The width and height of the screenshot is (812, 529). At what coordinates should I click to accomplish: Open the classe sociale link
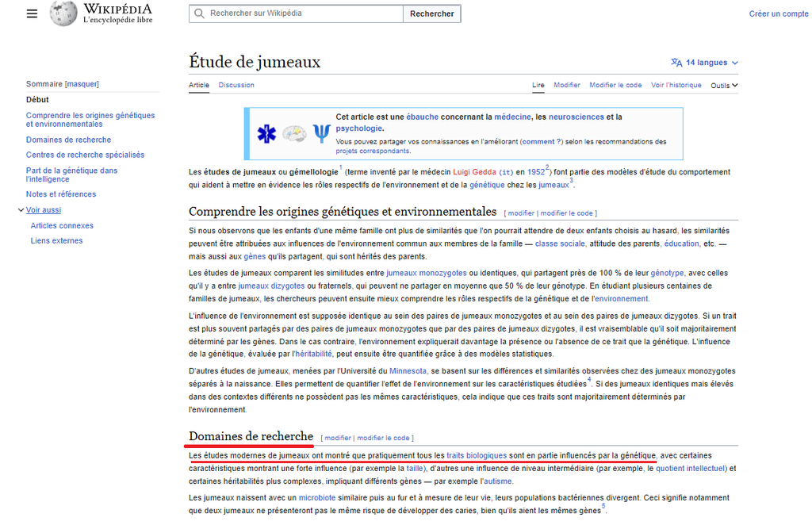pyautogui.click(x=560, y=243)
